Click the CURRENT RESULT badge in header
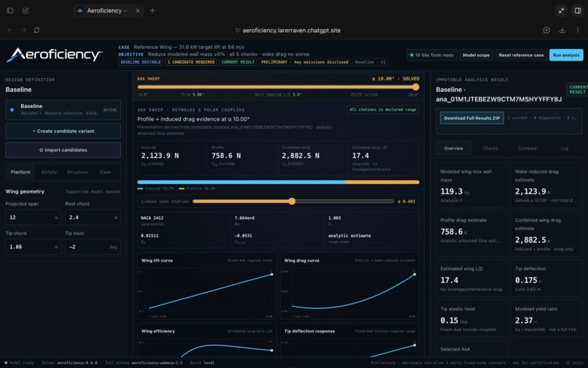The image size is (588, 368). click(238, 62)
